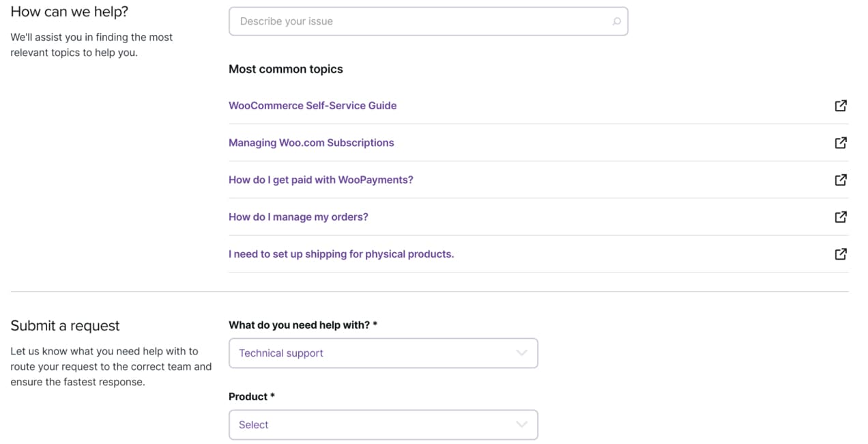Open How do I get paid with WooPayments

tap(321, 180)
